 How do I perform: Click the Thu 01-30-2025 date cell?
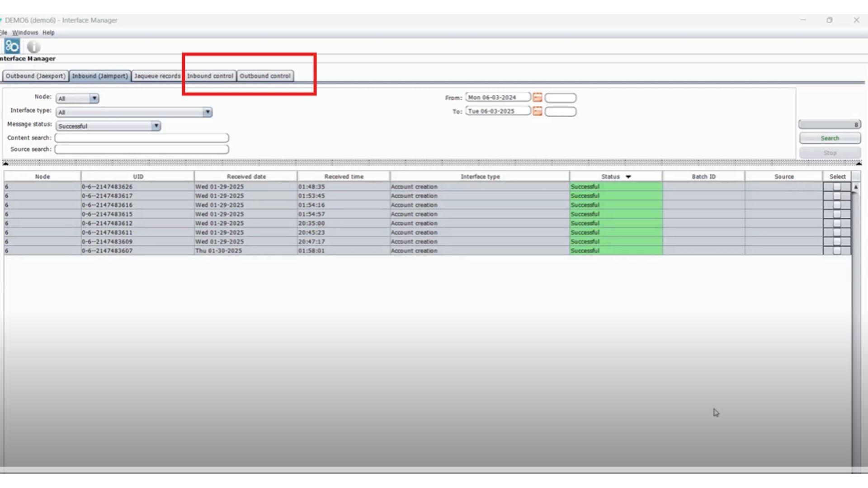tap(246, 251)
